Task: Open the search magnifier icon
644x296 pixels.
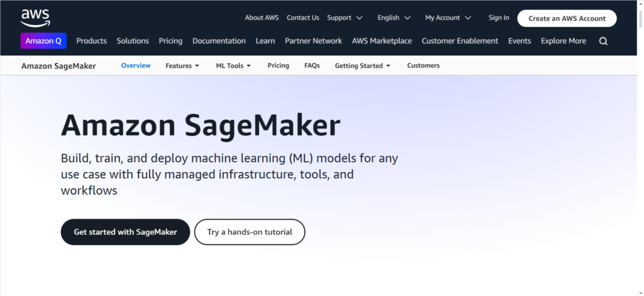Action: click(603, 41)
